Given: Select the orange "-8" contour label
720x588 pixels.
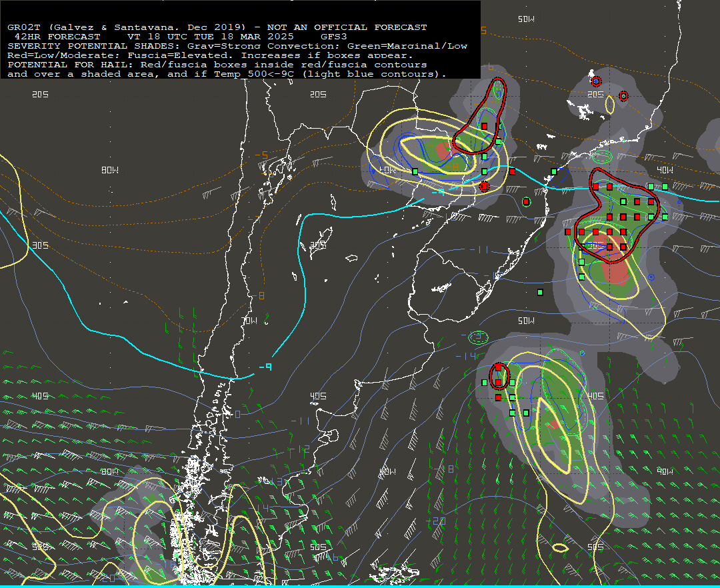Looking at the screenshot, I should (x=257, y=296).
